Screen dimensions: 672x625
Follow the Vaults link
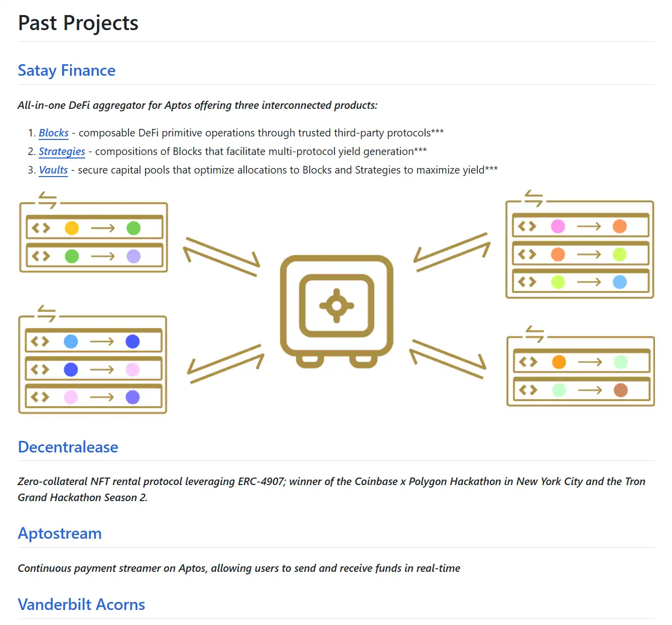[x=53, y=170]
